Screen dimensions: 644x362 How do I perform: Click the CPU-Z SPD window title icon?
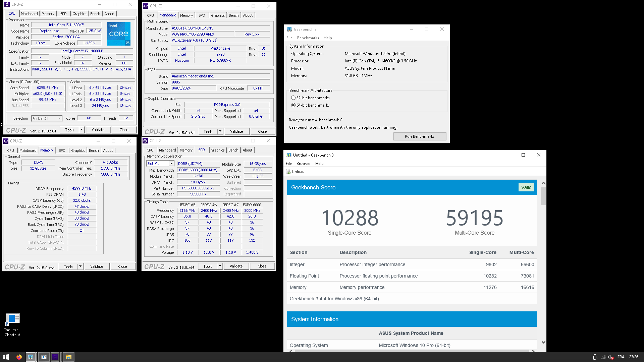(146, 141)
